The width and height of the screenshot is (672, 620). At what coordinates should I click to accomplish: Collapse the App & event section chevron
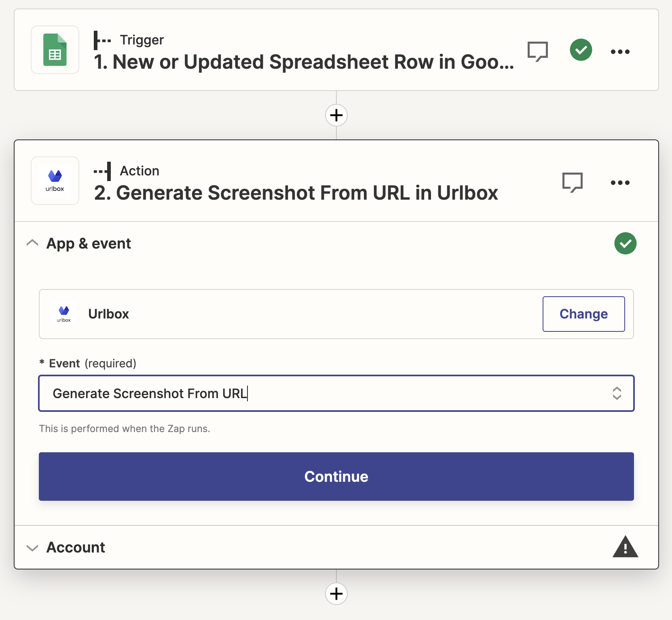32,243
